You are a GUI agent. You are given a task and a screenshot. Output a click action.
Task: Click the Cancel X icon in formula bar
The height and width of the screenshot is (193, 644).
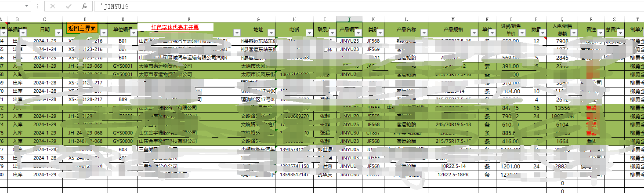[x=53, y=7]
